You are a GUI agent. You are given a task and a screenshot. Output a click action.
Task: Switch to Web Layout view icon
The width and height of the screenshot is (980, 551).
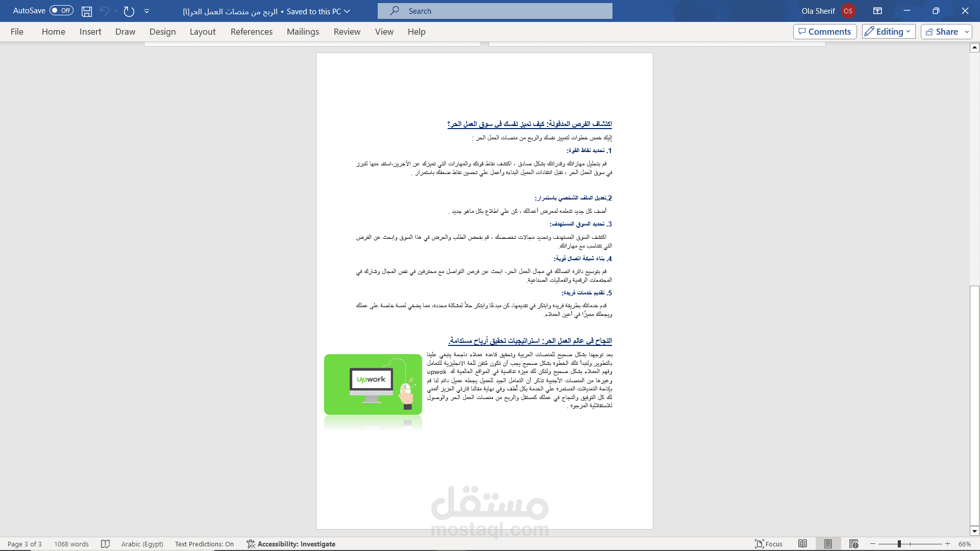pos(853,544)
